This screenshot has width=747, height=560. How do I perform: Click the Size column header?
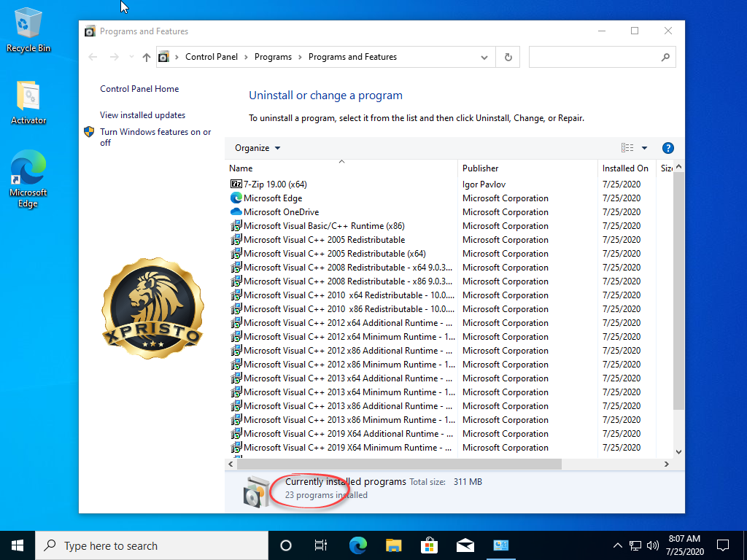[x=665, y=168]
